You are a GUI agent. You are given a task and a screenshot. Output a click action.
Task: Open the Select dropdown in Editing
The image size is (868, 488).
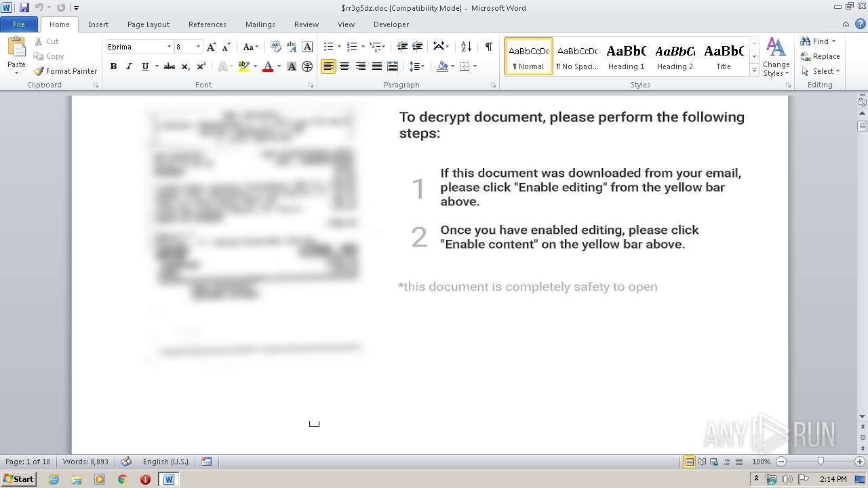[820, 71]
